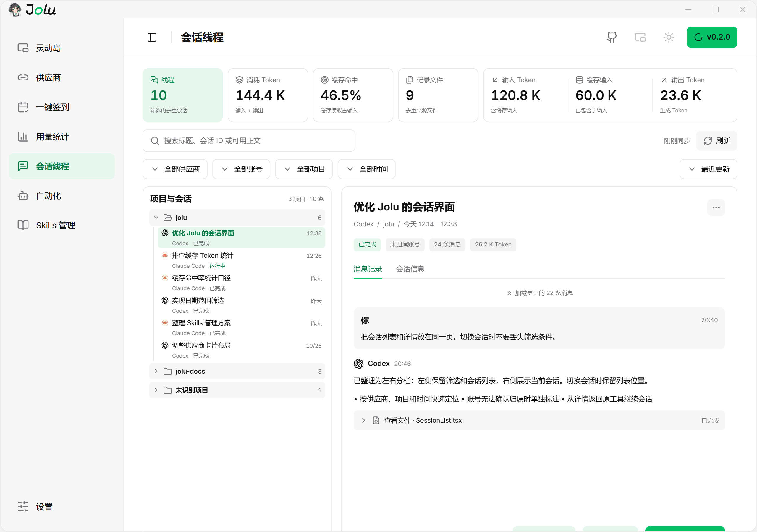Viewport: 757px width, 532px height.
Task: Collapse the jolu project folder
Action: point(237,218)
